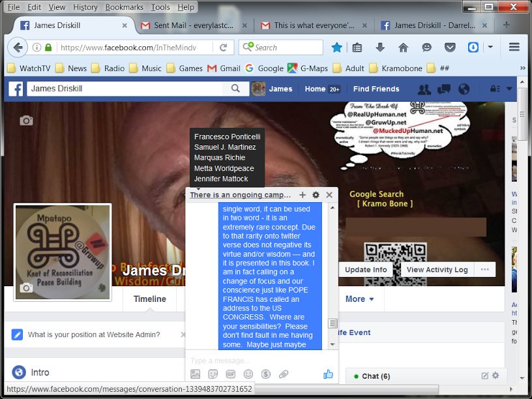Open Facebook notifications globe icon
This screenshot has width=532, height=399.
464,89
